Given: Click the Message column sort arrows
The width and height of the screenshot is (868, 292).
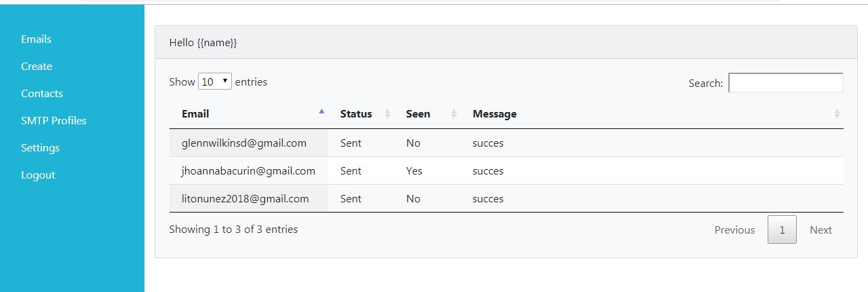Looking at the screenshot, I should [x=837, y=114].
